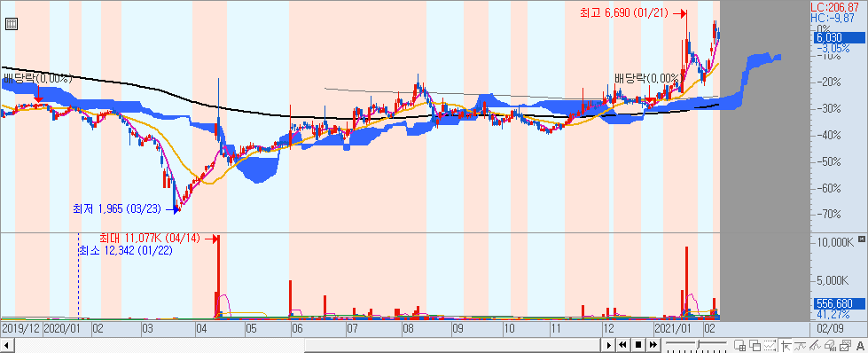The height and width of the screenshot is (353, 868).
Task: Click the fast-forward double-arrow playback button
Action: click(653, 345)
